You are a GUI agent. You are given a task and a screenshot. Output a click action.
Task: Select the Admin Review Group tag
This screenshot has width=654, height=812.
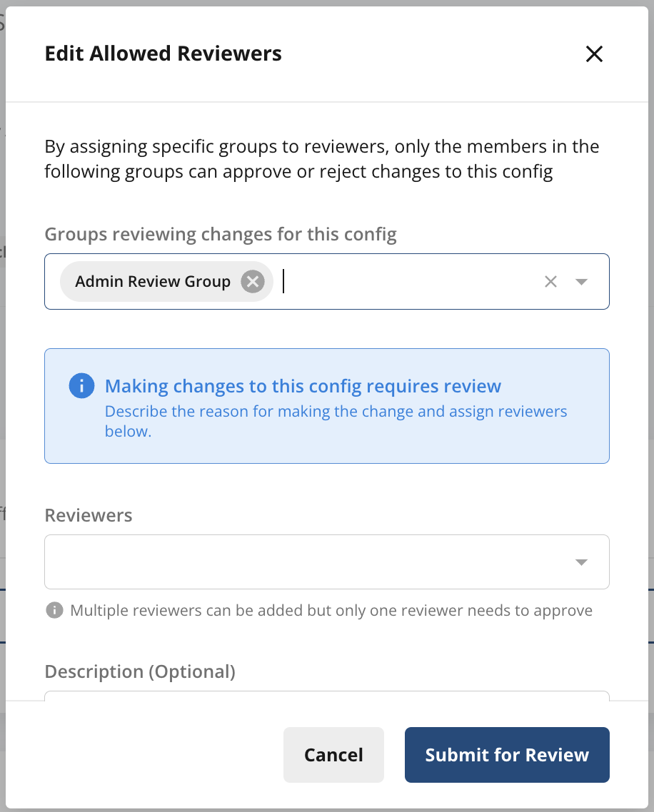point(154,281)
